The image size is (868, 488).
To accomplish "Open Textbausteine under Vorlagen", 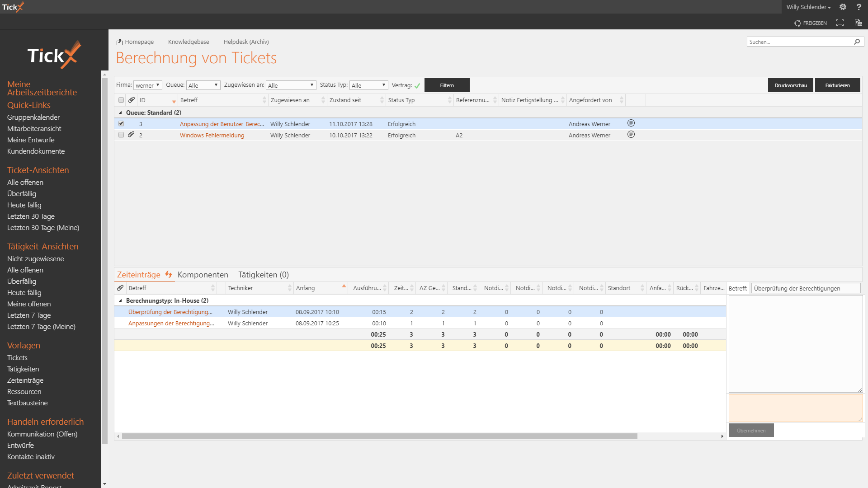I will pyautogui.click(x=28, y=403).
